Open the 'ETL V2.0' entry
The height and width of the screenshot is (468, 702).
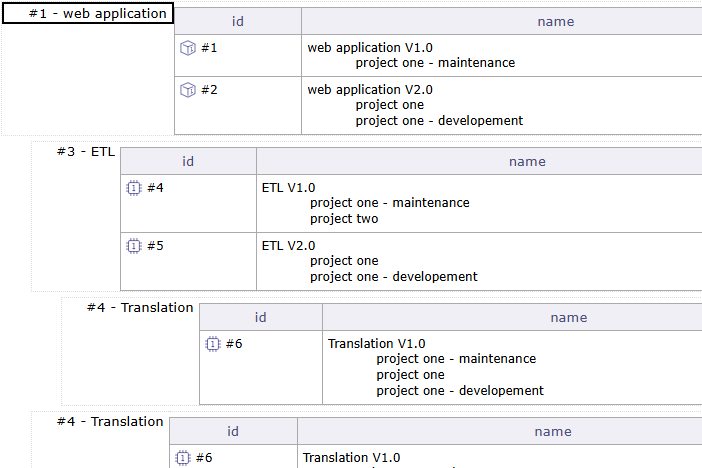288,246
